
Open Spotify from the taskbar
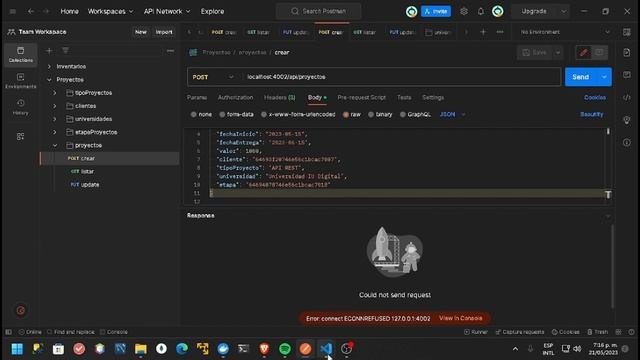(x=284, y=349)
